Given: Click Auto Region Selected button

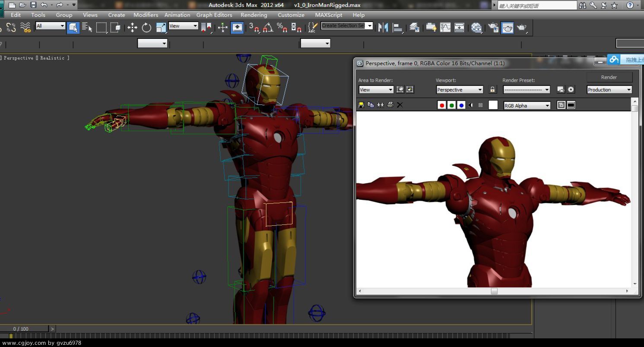Looking at the screenshot, I should point(410,89).
